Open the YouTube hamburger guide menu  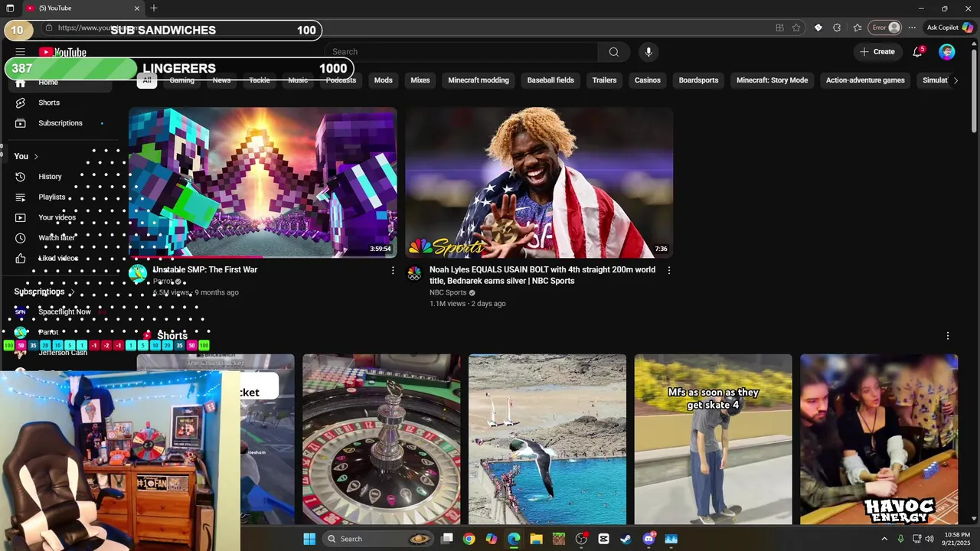pos(21,52)
